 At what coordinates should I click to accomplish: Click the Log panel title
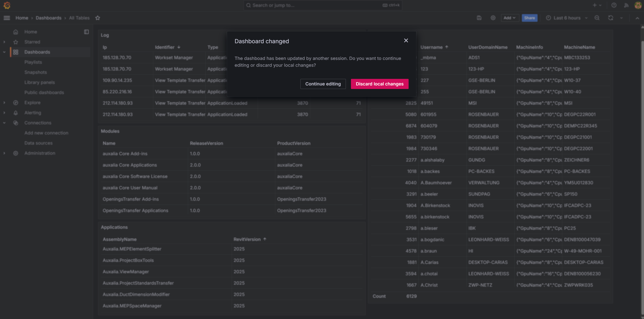click(x=105, y=35)
